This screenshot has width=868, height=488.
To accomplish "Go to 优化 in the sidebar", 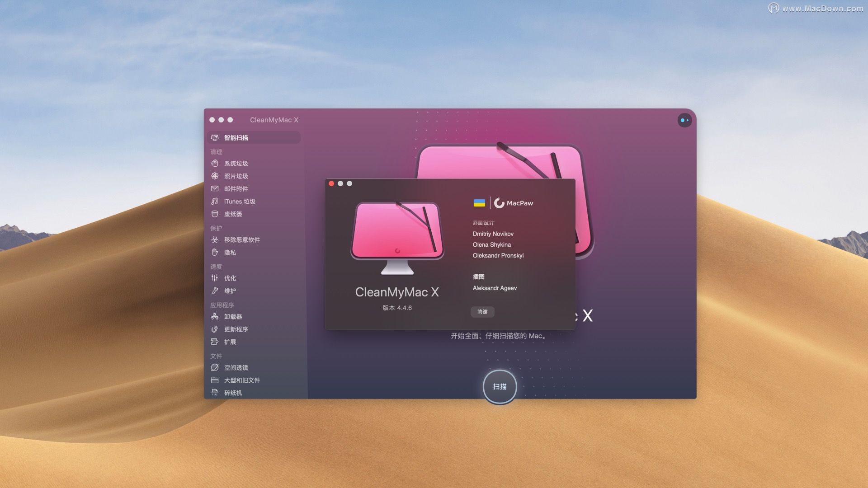I will tap(254, 278).
